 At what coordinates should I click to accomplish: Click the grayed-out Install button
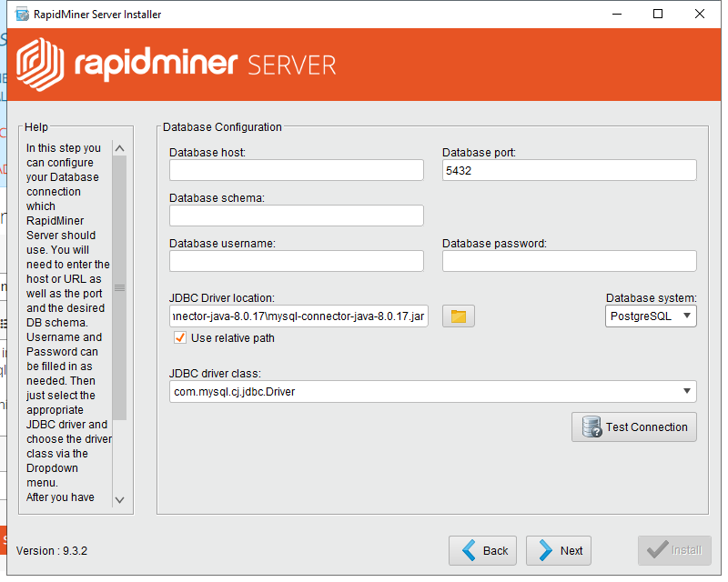(x=674, y=550)
